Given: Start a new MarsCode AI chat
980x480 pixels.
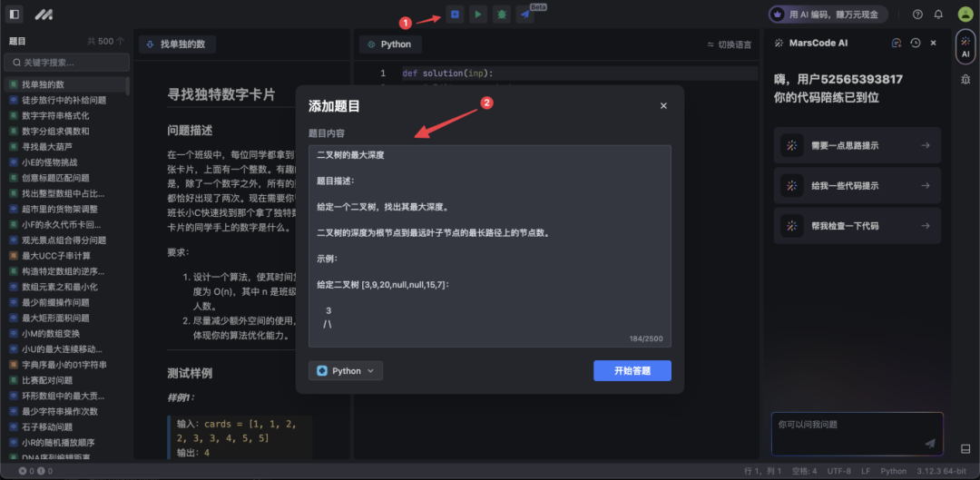Looking at the screenshot, I should [x=897, y=44].
